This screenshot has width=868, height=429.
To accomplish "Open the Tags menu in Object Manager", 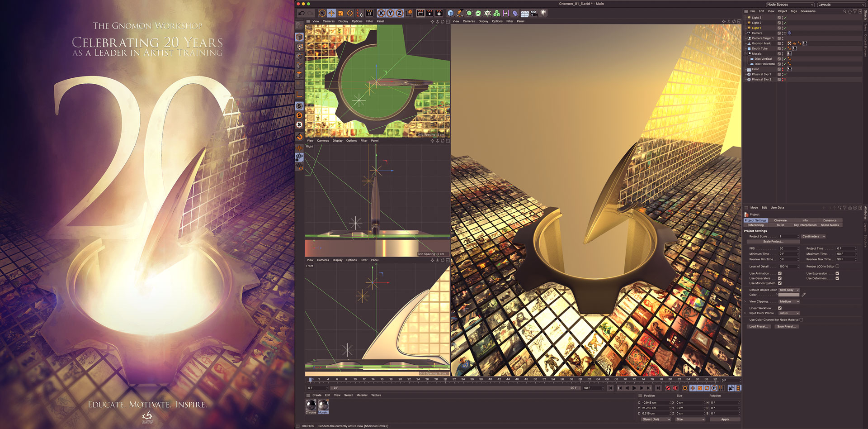I will (x=793, y=11).
